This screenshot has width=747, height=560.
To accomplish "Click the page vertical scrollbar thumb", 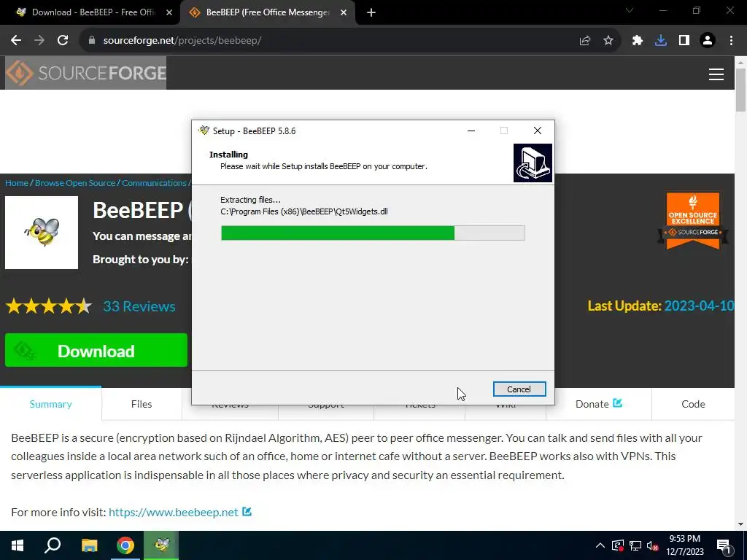I will pyautogui.click(x=741, y=90).
